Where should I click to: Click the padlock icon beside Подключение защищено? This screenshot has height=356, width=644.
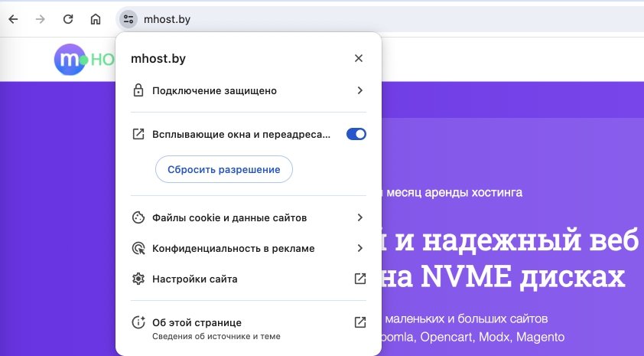tap(138, 90)
